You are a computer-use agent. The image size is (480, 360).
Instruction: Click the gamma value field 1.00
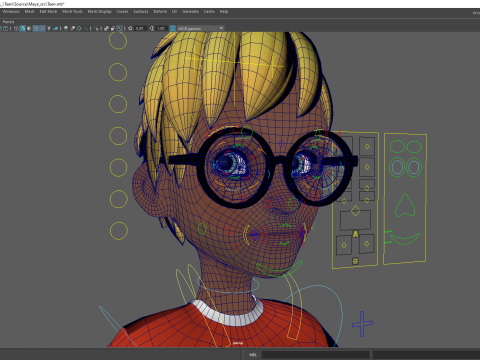click(x=161, y=28)
